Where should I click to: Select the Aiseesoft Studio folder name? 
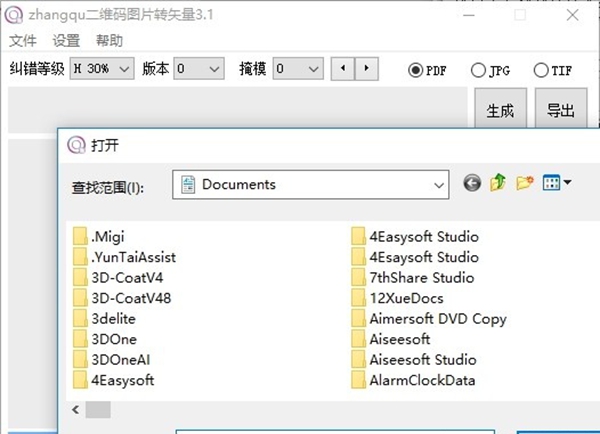pos(423,360)
